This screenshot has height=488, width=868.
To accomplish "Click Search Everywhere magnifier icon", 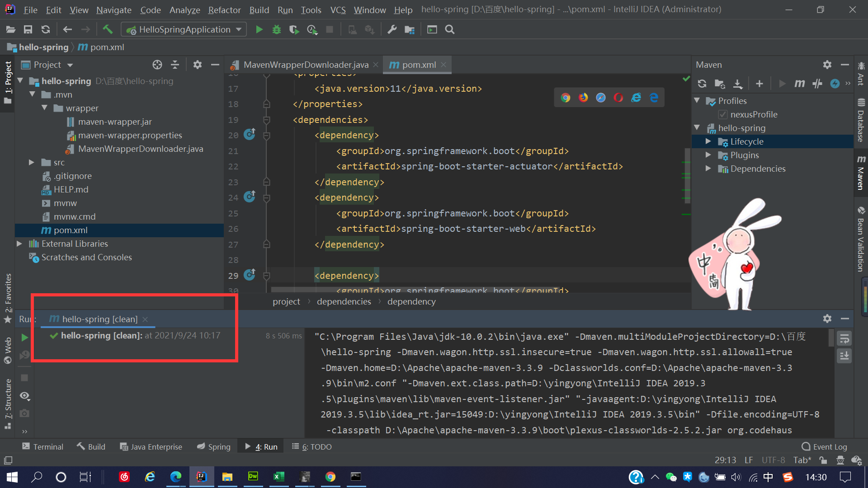I will pyautogui.click(x=449, y=29).
